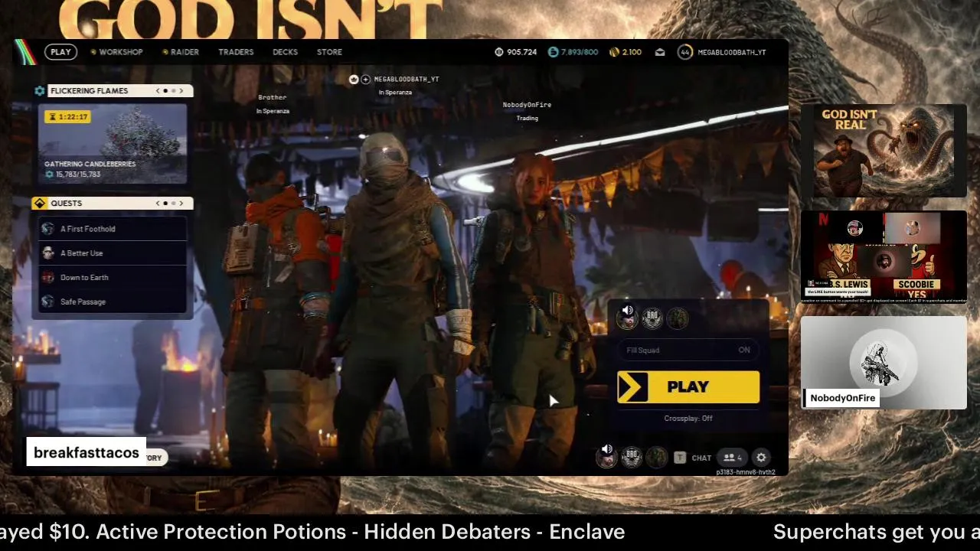Go to next Quests page arrow
Screen dimensions: 980x551
[x=181, y=204]
